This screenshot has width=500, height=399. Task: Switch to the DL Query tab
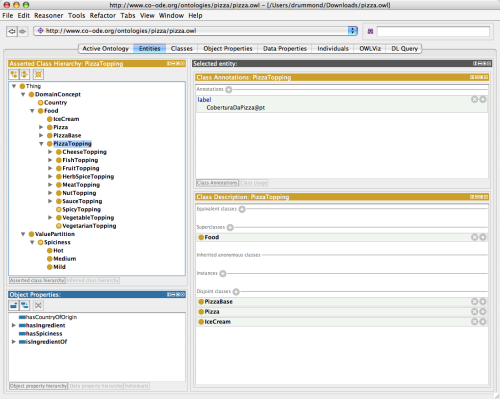click(404, 49)
